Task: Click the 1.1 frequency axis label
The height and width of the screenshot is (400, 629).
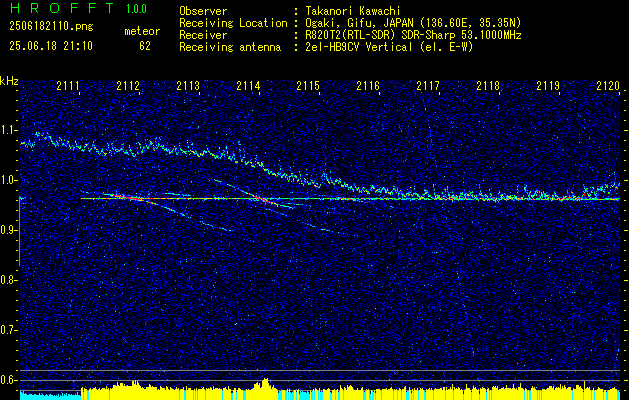Action: 9,130
